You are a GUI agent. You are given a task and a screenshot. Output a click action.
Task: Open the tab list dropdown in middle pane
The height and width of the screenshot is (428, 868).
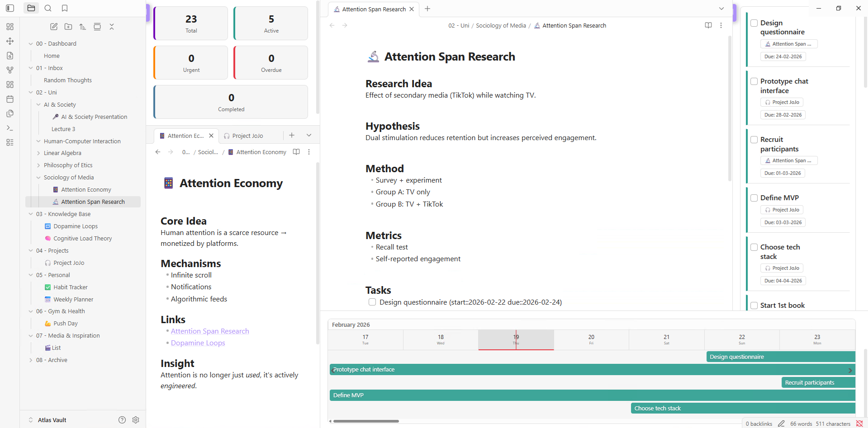tap(309, 135)
